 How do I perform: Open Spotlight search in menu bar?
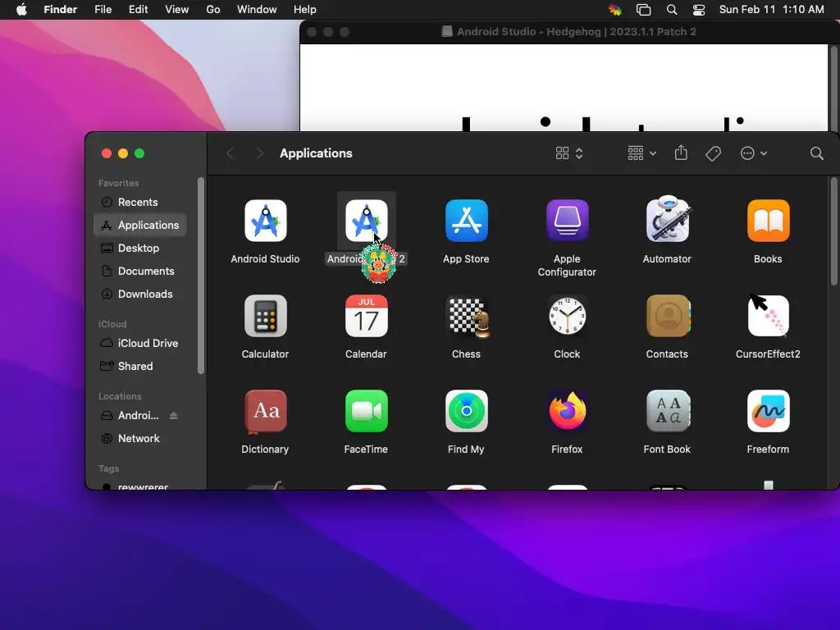(x=671, y=10)
